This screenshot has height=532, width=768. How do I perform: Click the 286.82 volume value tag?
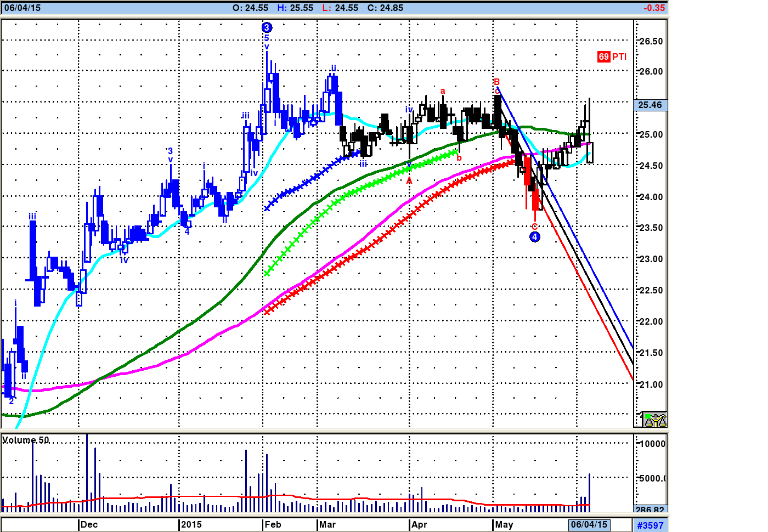pyautogui.click(x=650, y=510)
